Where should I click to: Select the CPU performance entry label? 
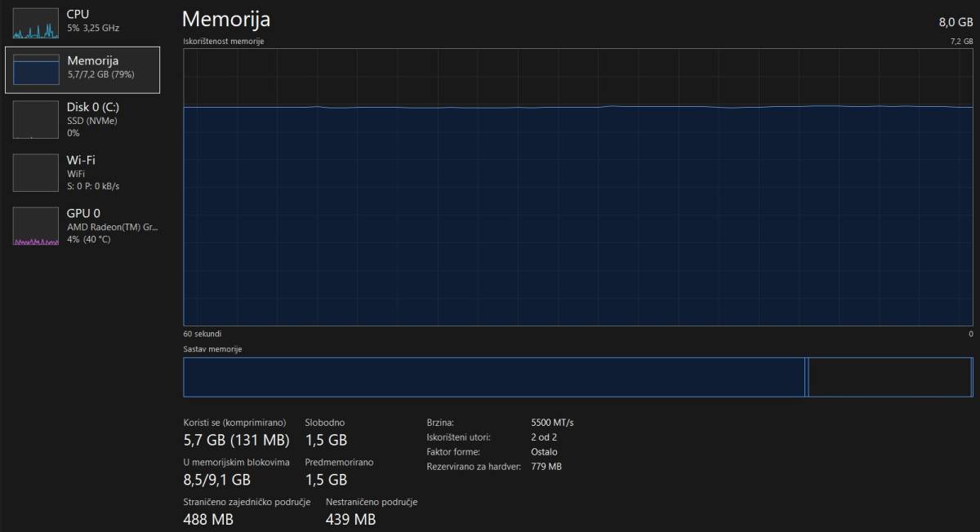point(78,15)
